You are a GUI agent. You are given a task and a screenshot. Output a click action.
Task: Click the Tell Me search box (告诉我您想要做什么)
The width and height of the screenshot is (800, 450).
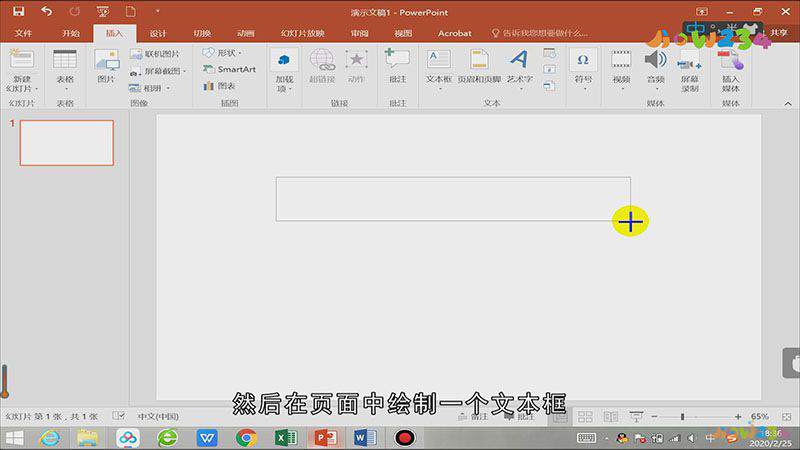pyautogui.click(x=540, y=33)
